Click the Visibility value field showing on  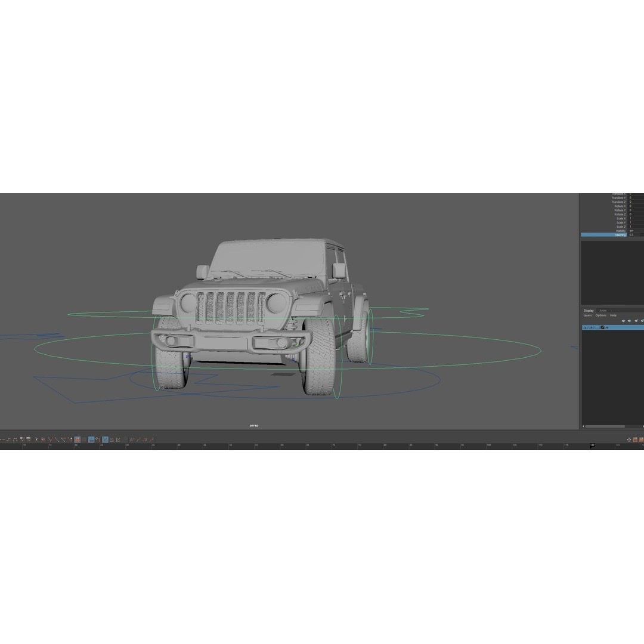[635, 231]
